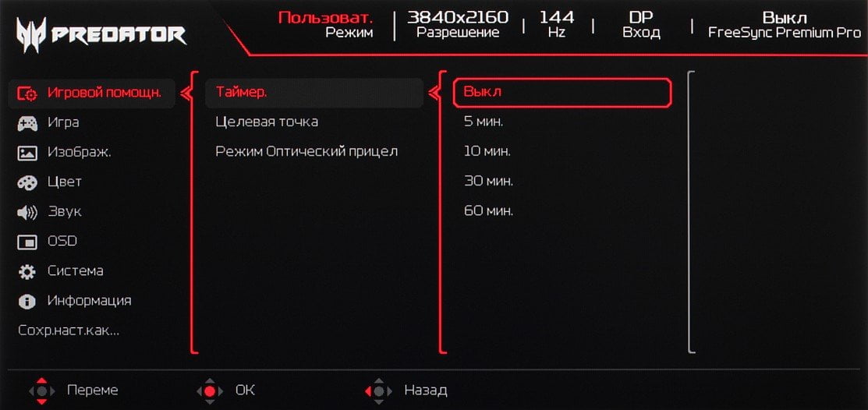Open the Звук speaker icon
Viewport: 868px width, 410px height.
click(x=27, y=213)
